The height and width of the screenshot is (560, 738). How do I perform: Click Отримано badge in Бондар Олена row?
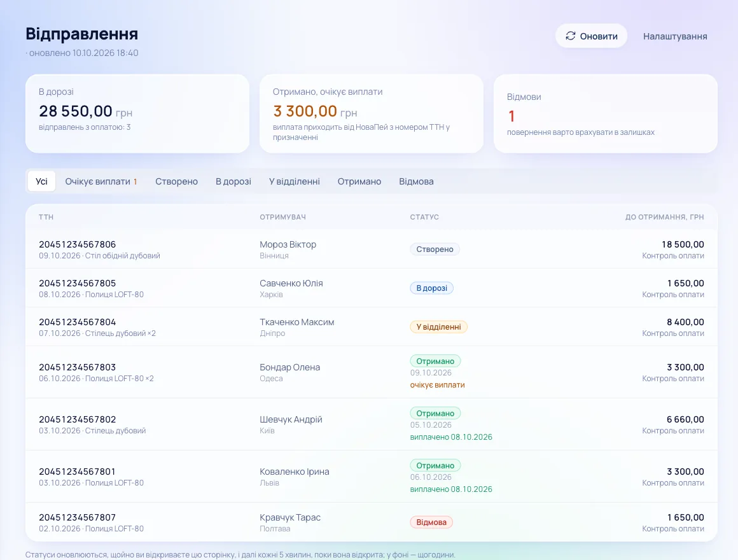(435, 361)
